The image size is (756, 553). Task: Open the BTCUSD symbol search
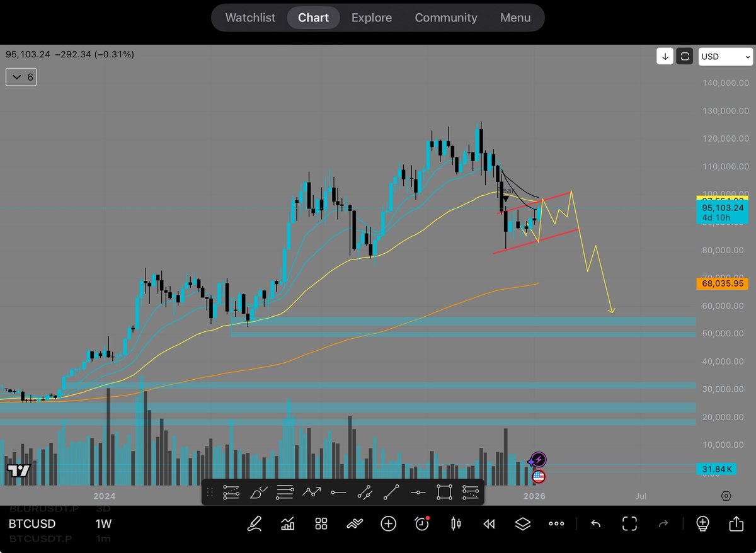[31, 524]
